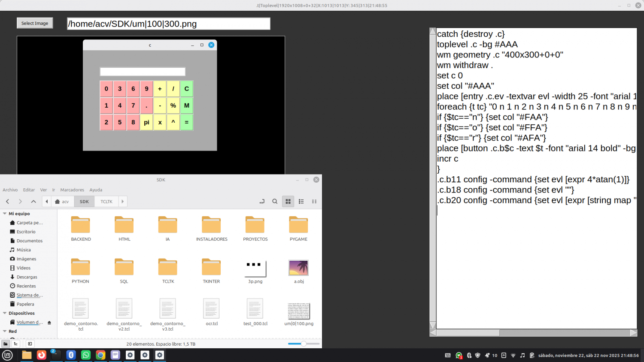The width and height of the screenshot is (644, 362).
Task: Launch Chrome browser from the taskbar
Action: point(100,355)
